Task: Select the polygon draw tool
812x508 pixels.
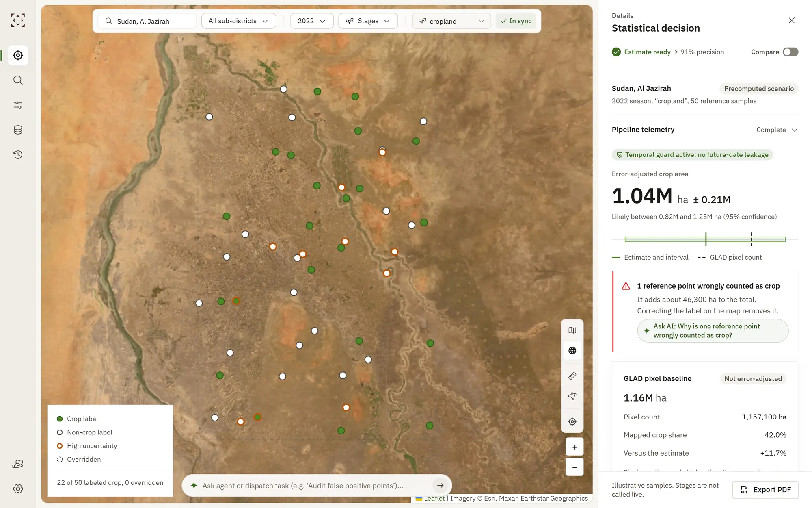Action: 572,396
